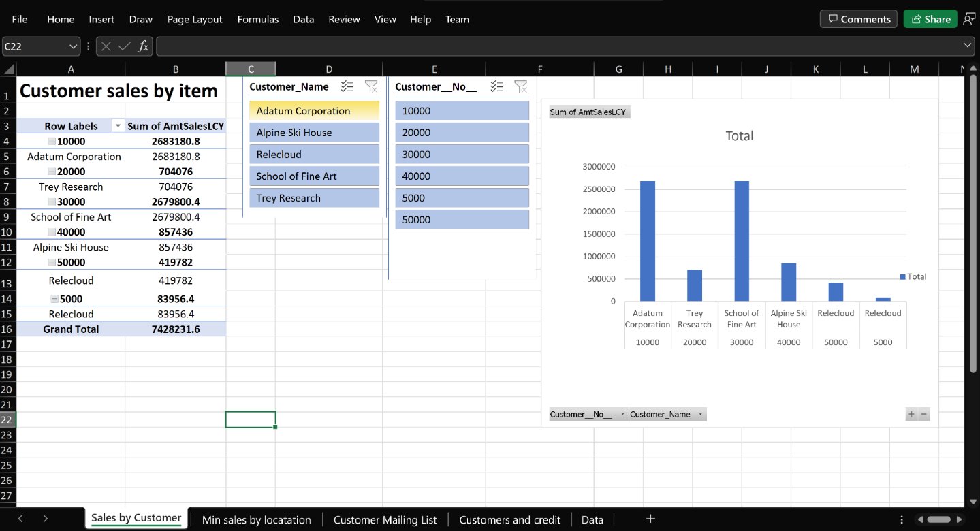Collapse the 5000 group in pivot table
The height and width of the screenshot is (531, 980).
54,299
